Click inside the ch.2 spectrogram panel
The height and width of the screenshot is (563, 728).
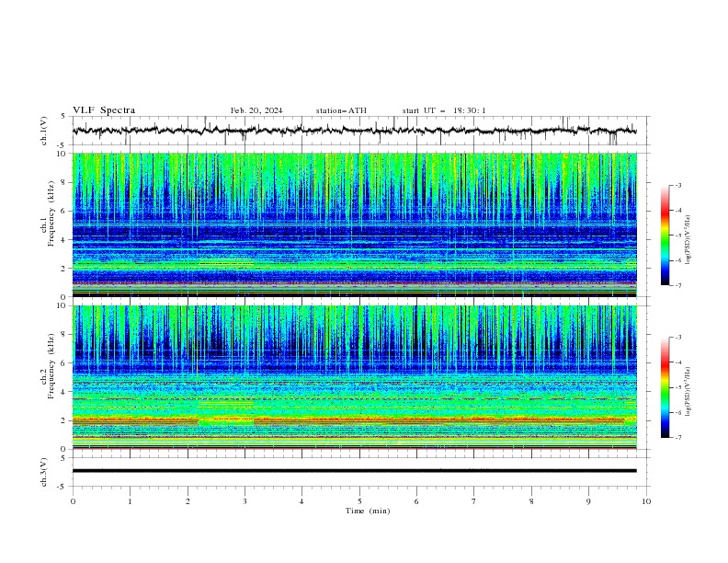tap(354, 377)
